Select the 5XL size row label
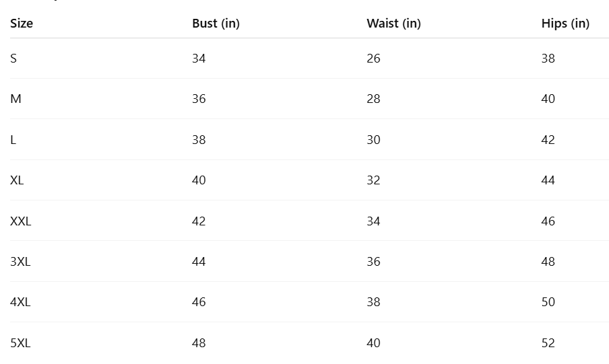 coord(20,343)
